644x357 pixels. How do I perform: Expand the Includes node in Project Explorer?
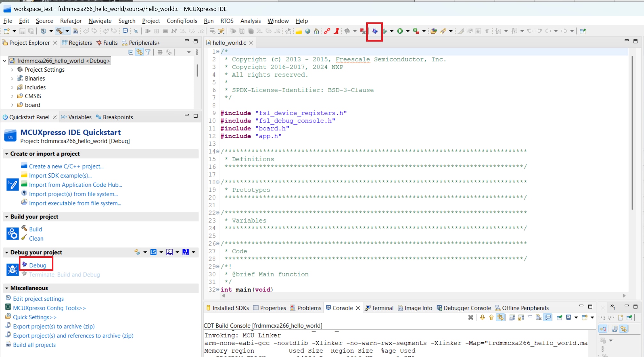coord(12,87)
